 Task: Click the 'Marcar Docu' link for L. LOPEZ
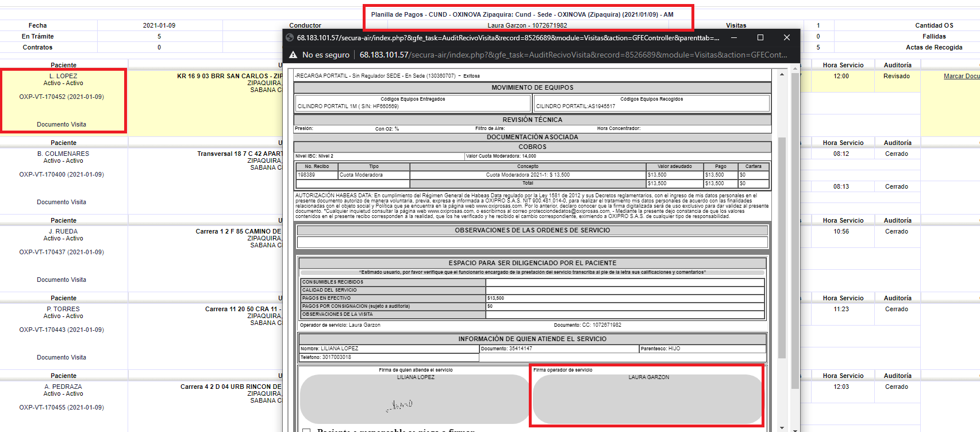(962, 76)
